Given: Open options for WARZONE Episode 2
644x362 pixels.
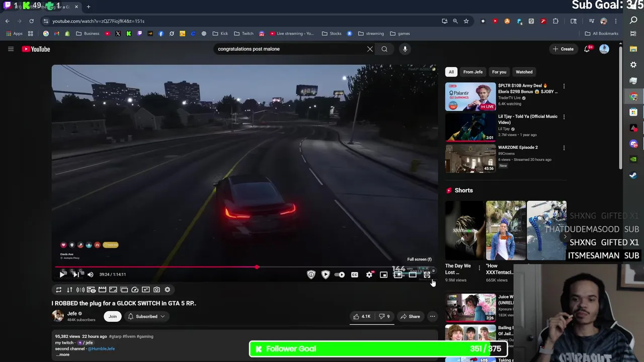Looking at the screenshot, I should tap(564, 148).
